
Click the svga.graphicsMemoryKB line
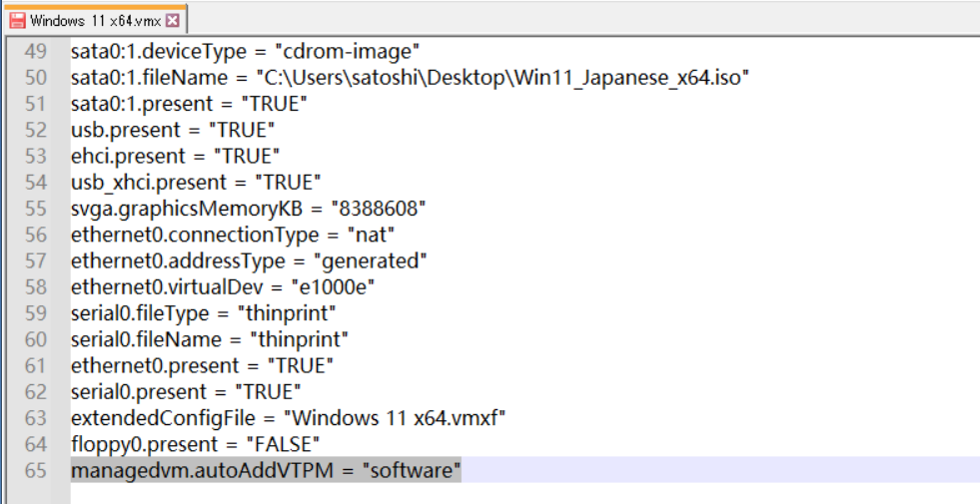tap(248, 209)
